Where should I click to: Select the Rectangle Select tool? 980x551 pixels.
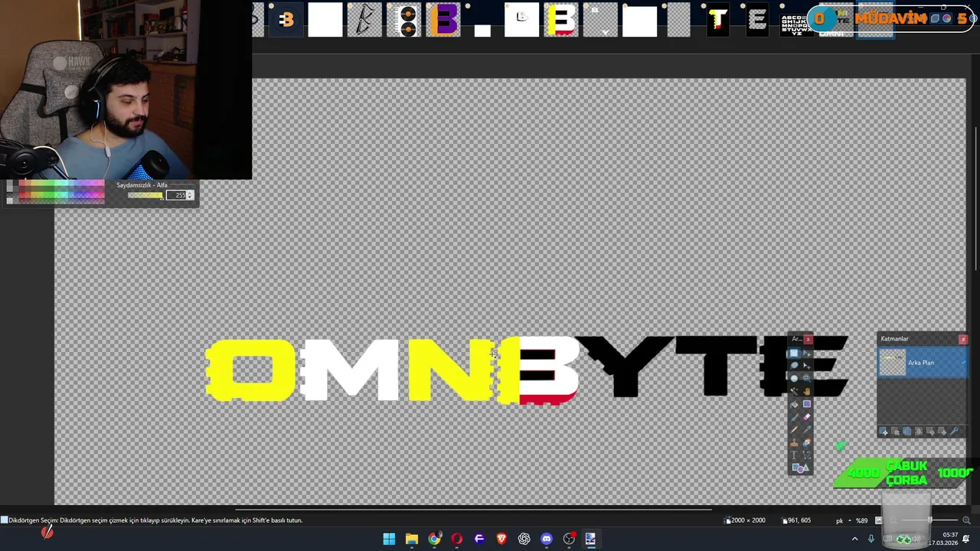click(x=794, y=354)
